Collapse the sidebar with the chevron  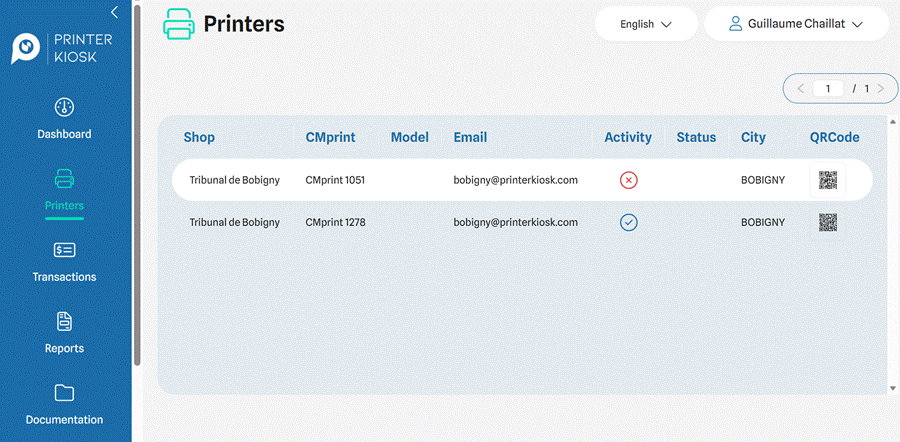tap(114, 11)
